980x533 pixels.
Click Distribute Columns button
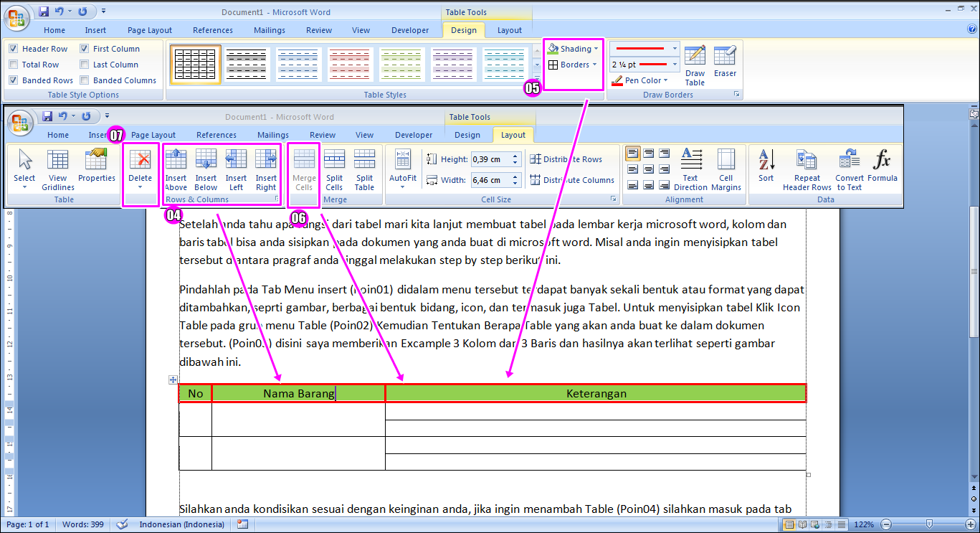572,180
